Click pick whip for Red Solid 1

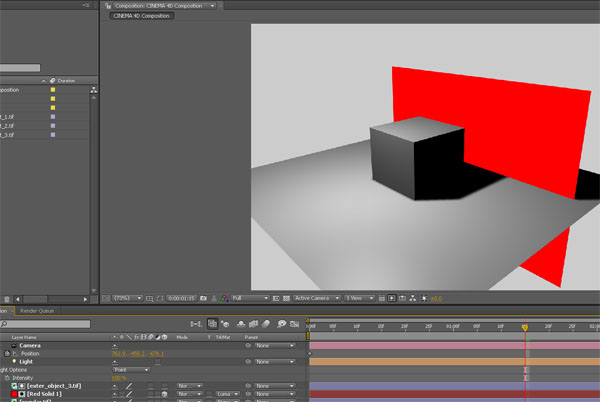click(248, 394)
